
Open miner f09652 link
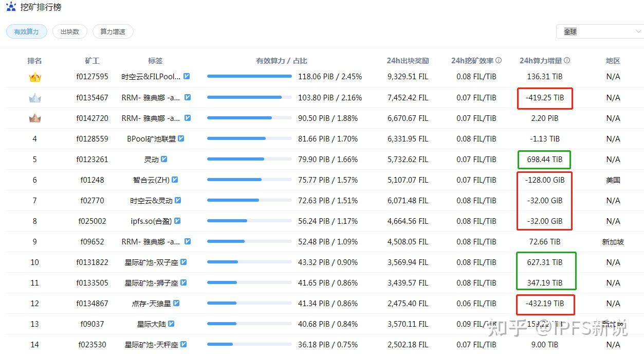(x=92, y=241)
